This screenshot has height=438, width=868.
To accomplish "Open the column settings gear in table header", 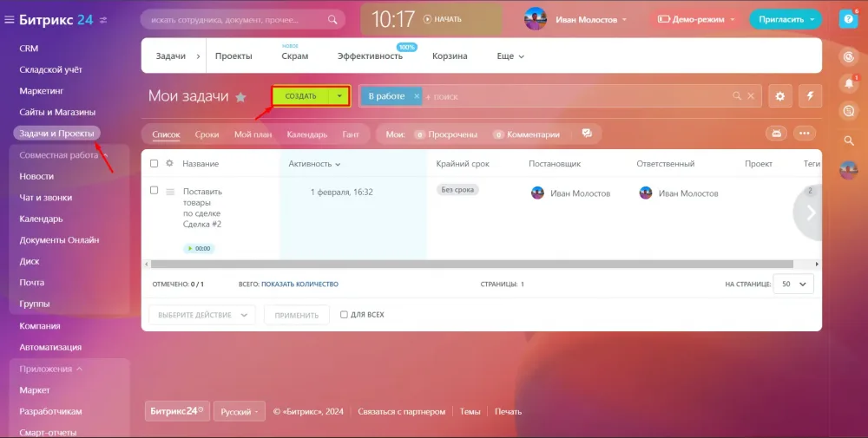I will [169, 163].
